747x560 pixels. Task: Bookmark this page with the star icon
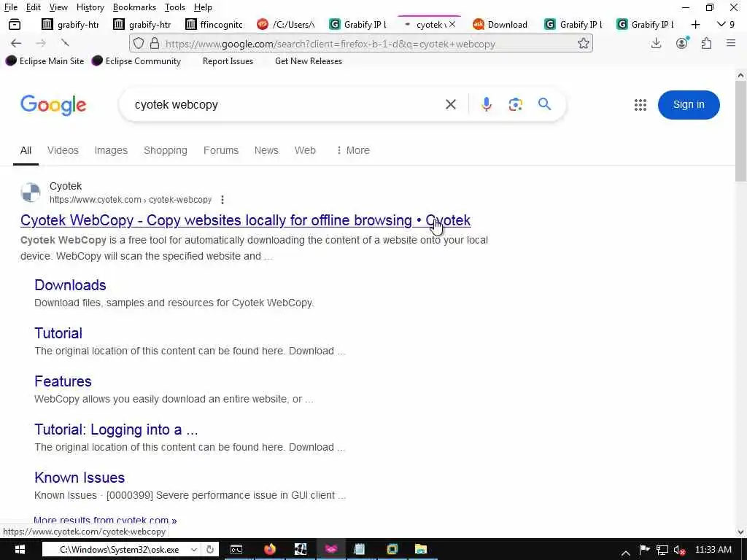coord(583,43)
